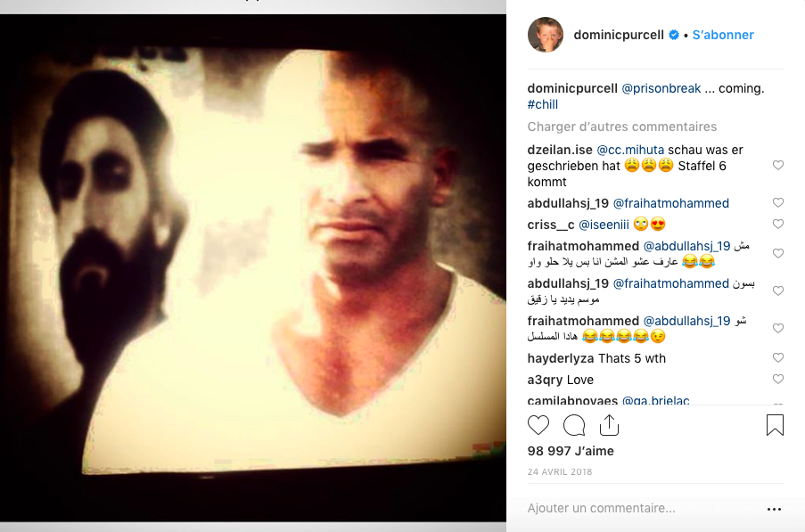Like the post with the heart icon

click(x=538, y=425)
